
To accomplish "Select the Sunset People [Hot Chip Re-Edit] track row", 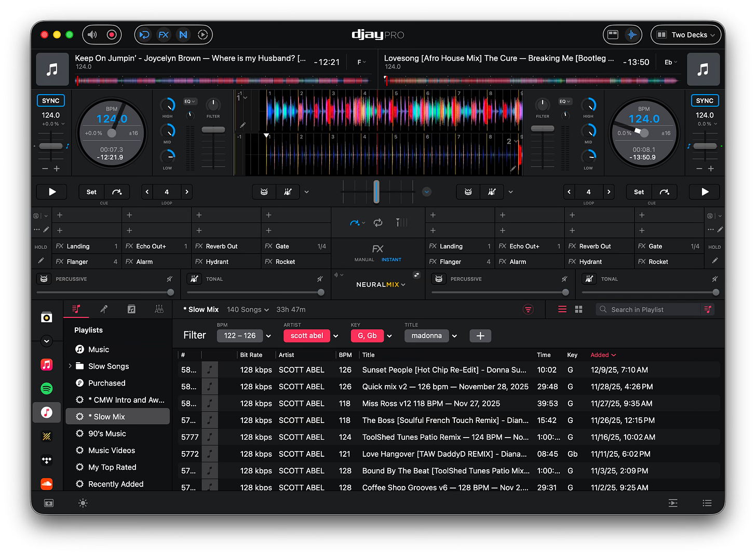I will point(449,370).
